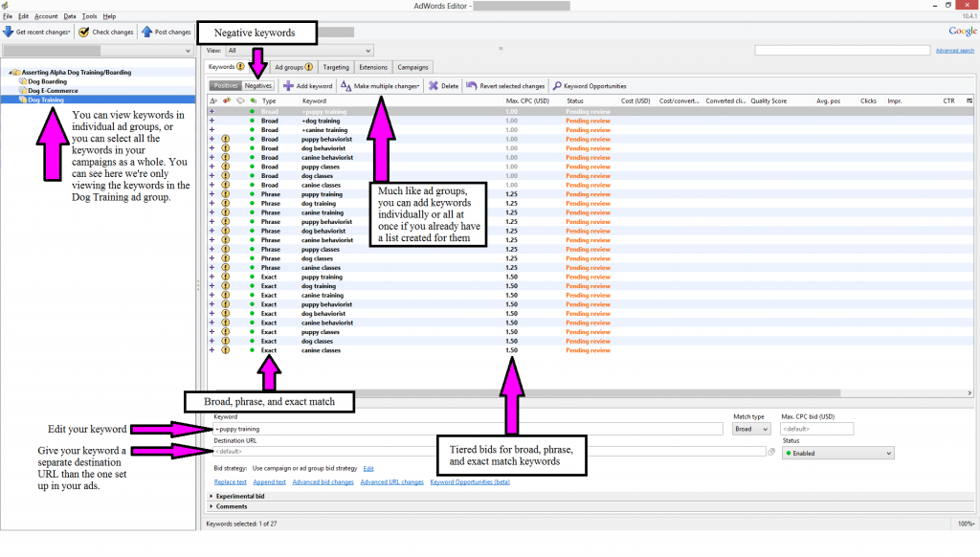The width and height of the screenshot is (980, 557).
Task: Click the warning icon on Broad puppy behaviorist row
Action: 226,139
